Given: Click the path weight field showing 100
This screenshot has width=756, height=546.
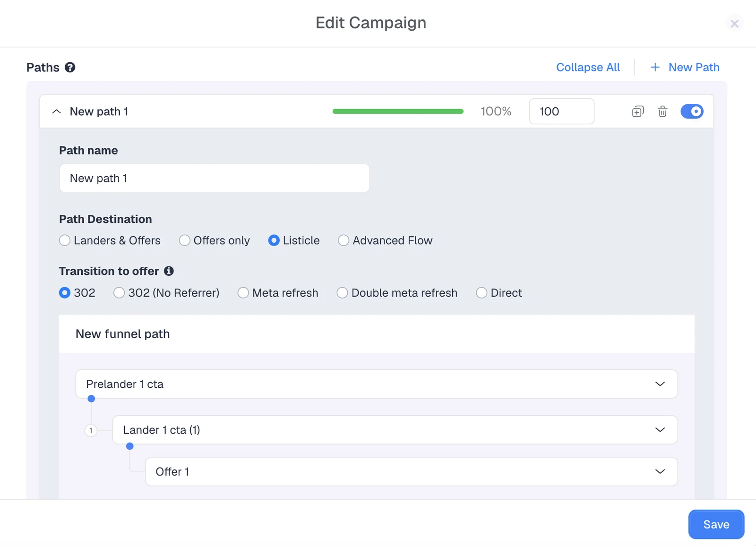Looking at the screenshot, I should [x=562, y=111].
